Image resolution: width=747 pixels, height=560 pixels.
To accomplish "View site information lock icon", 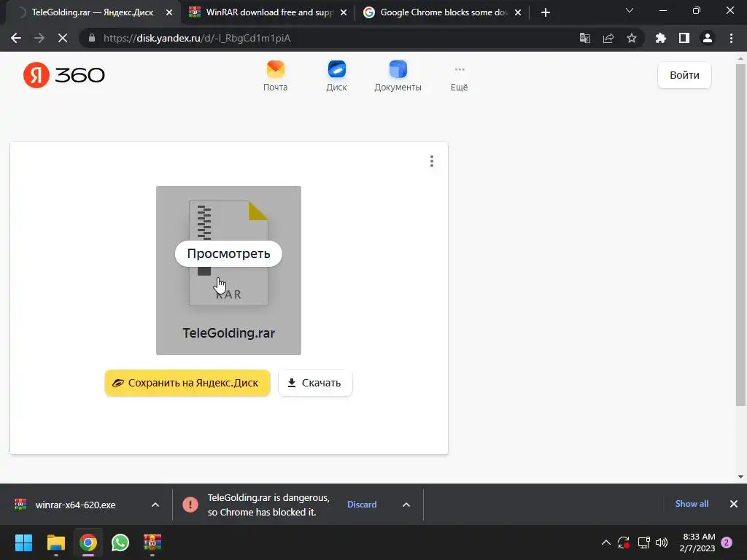I will pyautogui.click(x=92, y=38).
